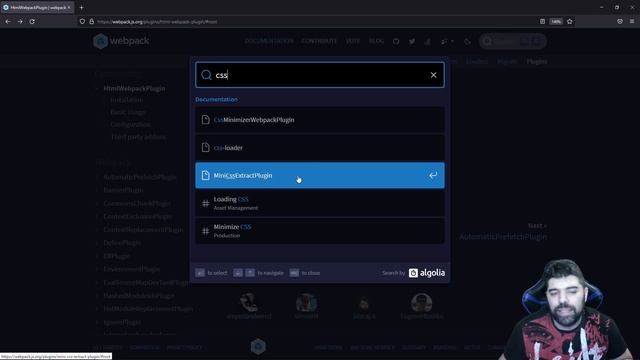Viewport: 640px width, 360px height.
Task: Select the highlighted MiniCssExtractPlugin result
Action: click(x=320, y=175)
